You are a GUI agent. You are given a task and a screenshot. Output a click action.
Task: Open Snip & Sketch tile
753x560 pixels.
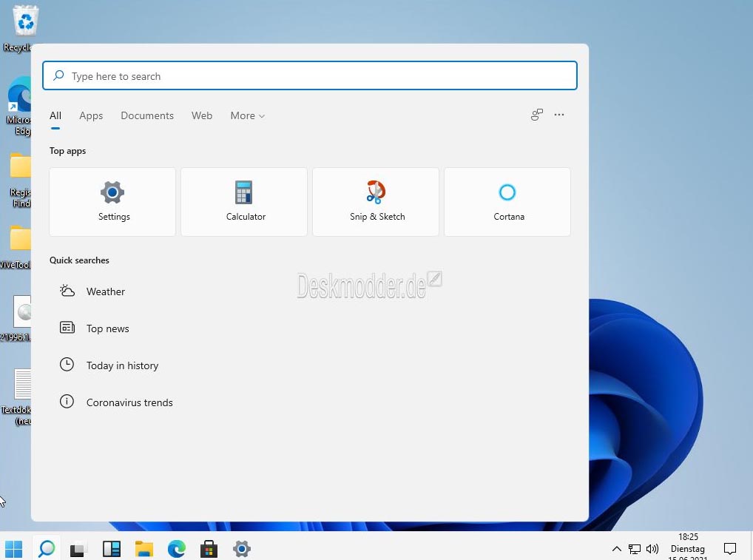tap(376, 202)
